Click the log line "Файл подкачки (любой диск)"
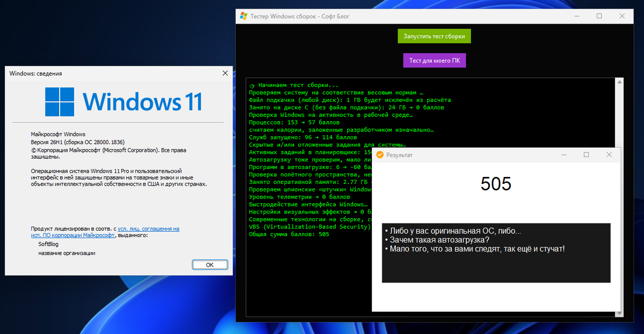 [x=350, y=100]
